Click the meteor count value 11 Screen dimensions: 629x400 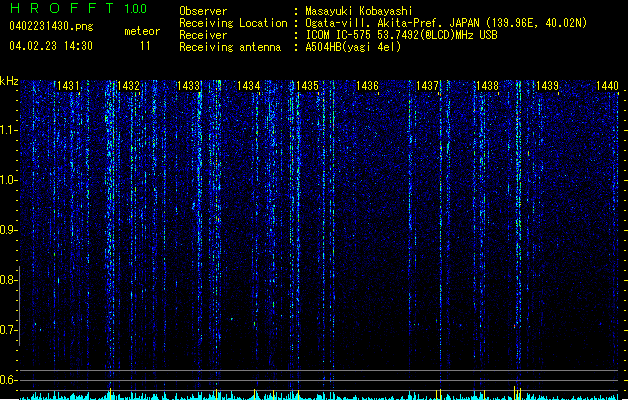[x=145, y=46]
